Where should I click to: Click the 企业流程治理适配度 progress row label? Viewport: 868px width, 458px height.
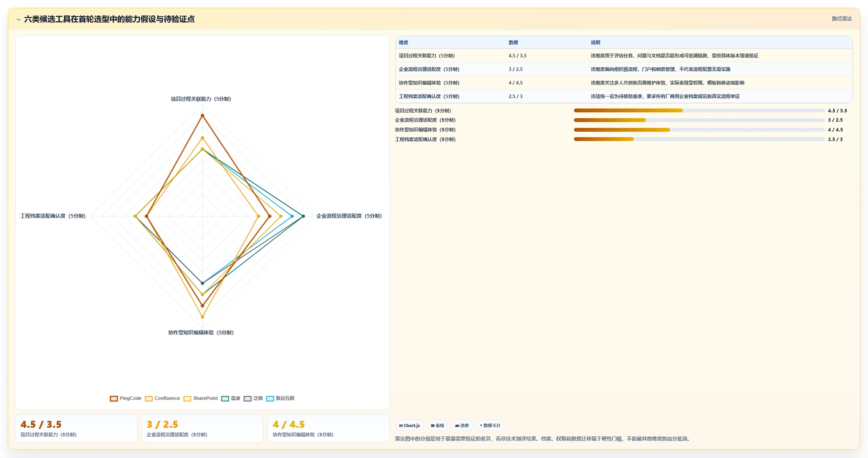[425, 120]
